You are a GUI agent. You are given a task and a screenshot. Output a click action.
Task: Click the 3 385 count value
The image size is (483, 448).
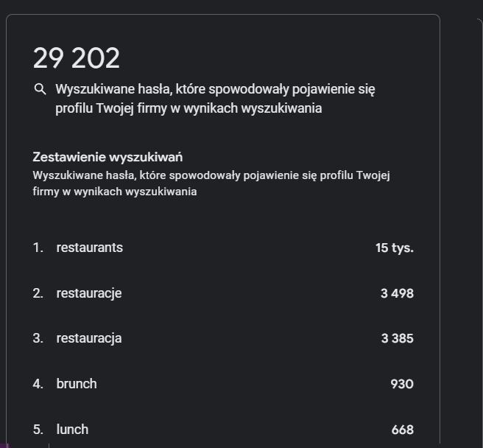pyautogui.click(x=397, y=339)
